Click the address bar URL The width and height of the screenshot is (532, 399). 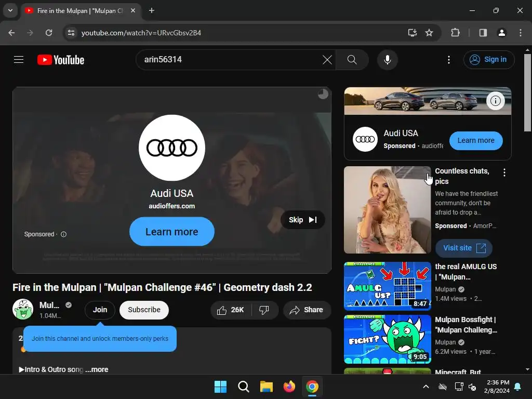141,33
